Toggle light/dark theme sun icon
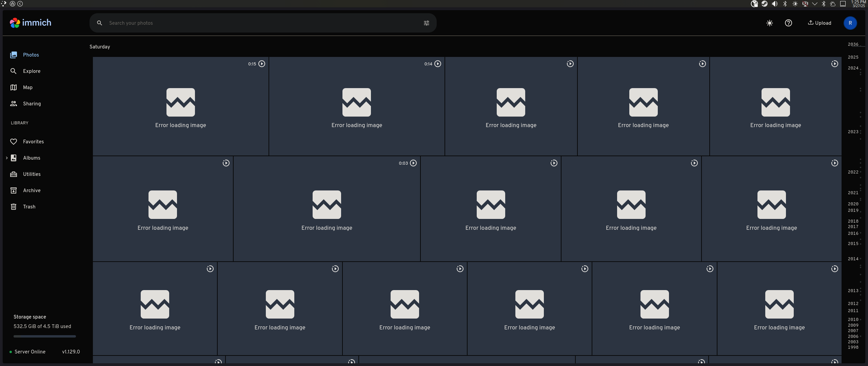 (769, 23)
